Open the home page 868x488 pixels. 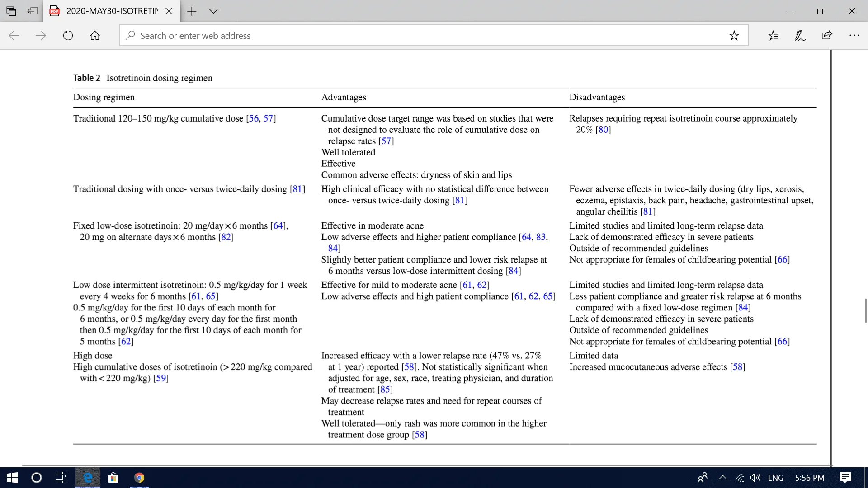[x=95, y=36]
